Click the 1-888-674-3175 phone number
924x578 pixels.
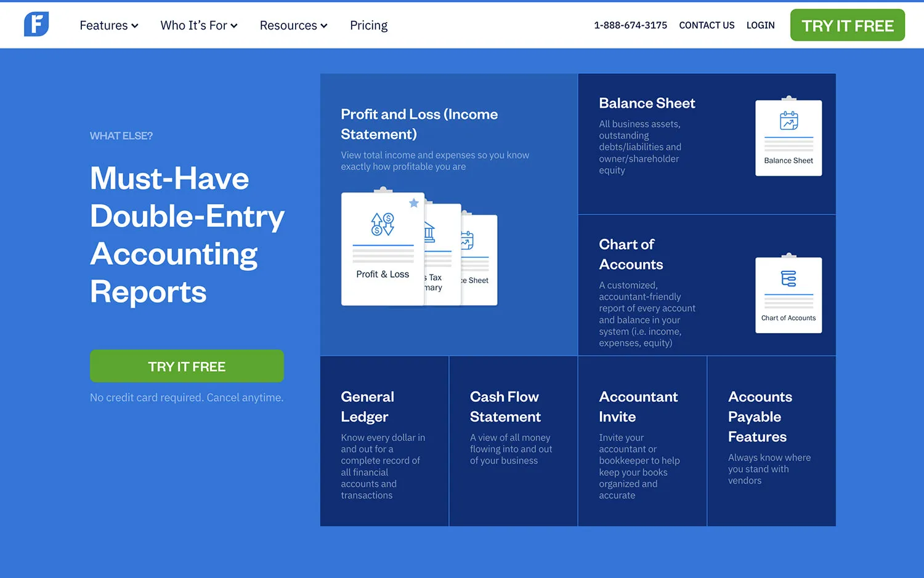[x=630, y=25]
